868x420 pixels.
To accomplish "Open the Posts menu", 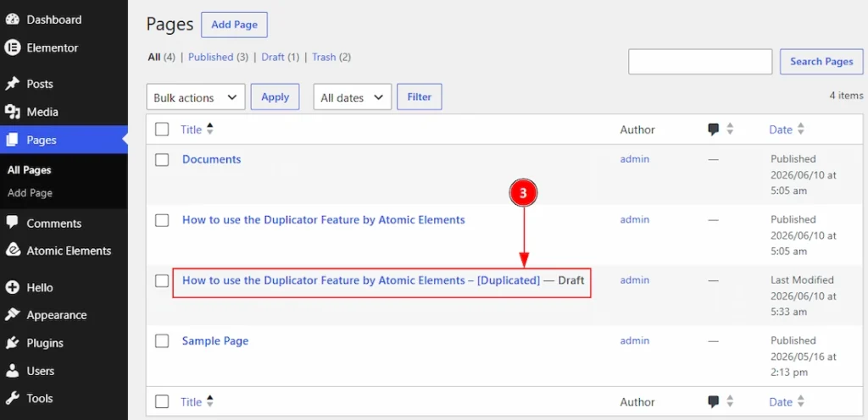I will click(x=40, y=84).
